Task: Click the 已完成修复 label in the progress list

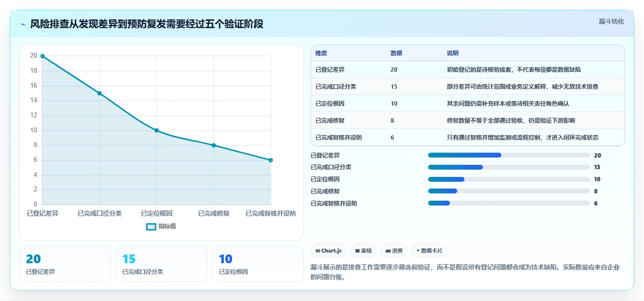Action: coord(325,191)
